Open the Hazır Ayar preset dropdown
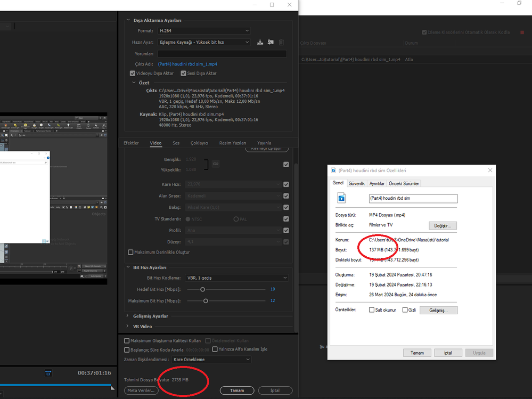 204,43
